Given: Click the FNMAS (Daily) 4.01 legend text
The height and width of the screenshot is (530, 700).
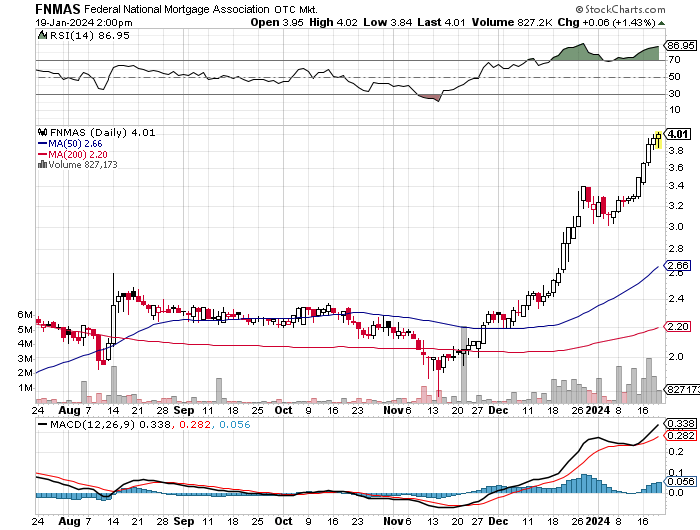Looking at the screenshot, I should click(103, 133).
